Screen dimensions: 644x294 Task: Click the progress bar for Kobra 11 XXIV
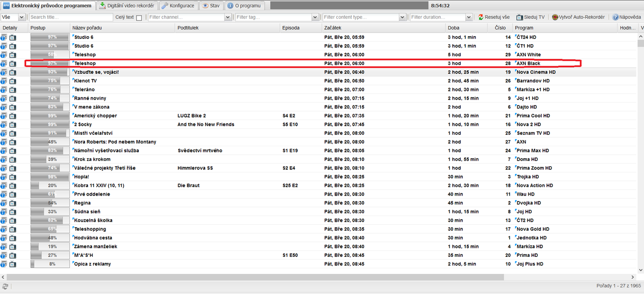click(x=50, y=185)
